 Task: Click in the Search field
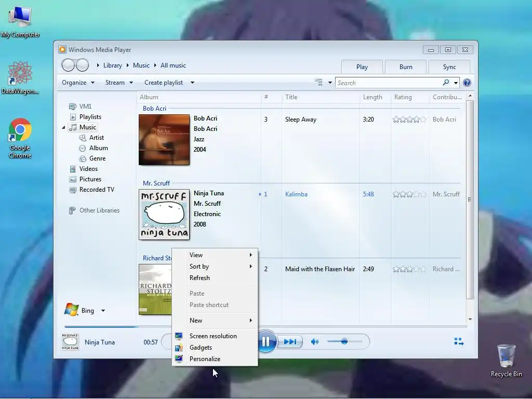point(389,83)
